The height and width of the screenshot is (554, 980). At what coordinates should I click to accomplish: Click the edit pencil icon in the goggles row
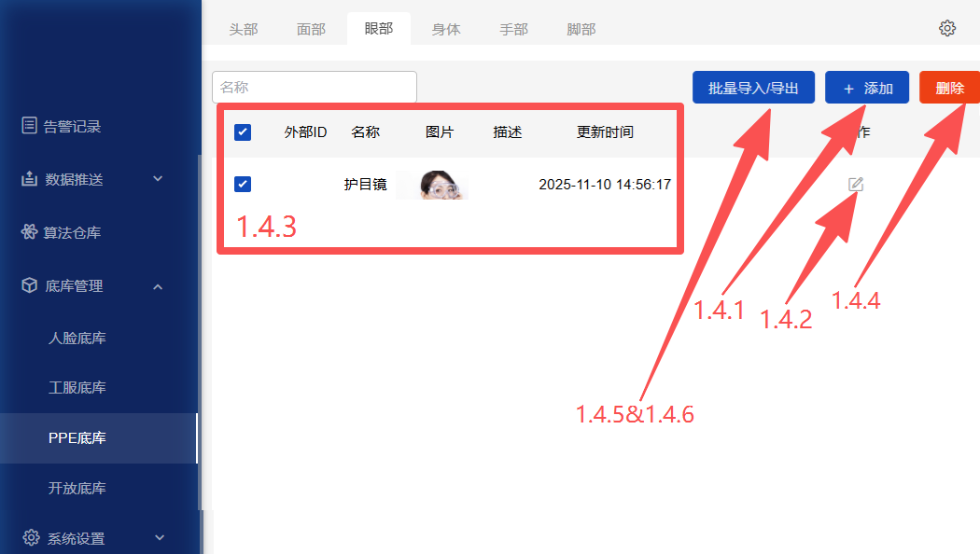856,185
